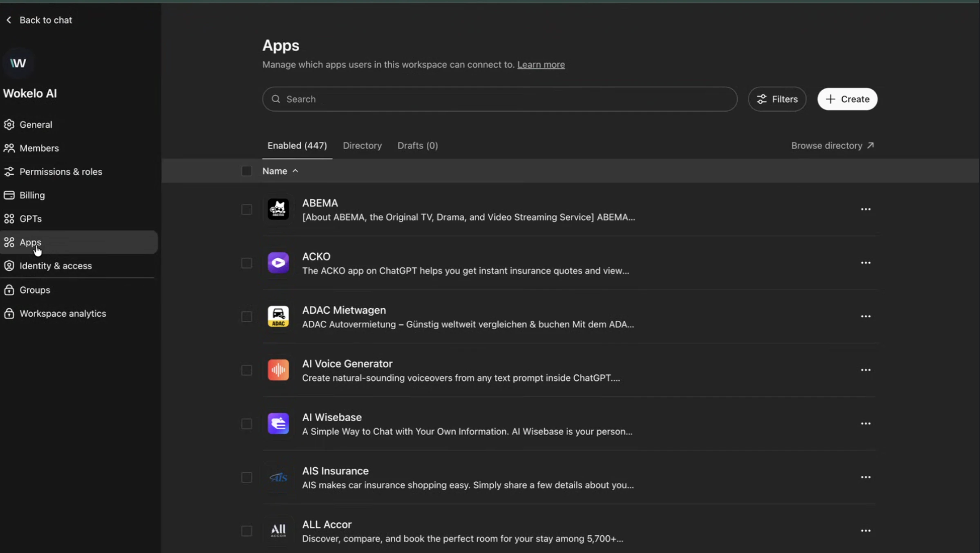Viewport: 980px width, 553px height.
Task: Open the ADAC Mietwagen app icon
Action: pos(278,316)
